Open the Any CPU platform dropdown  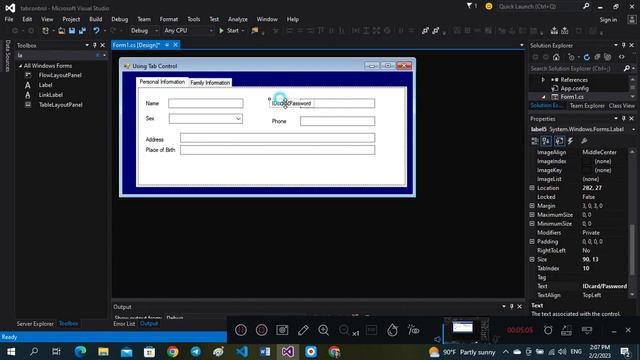(188, 31)
